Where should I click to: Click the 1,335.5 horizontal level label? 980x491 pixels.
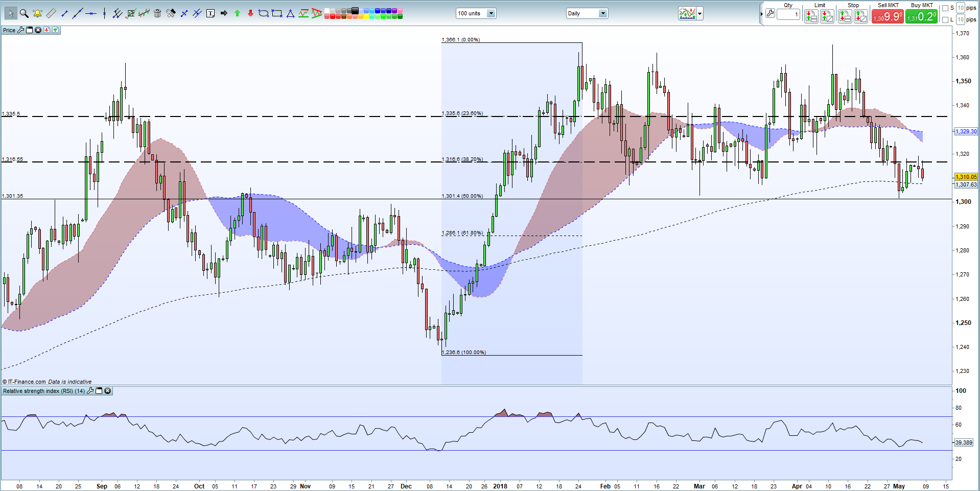pos(11,113)
